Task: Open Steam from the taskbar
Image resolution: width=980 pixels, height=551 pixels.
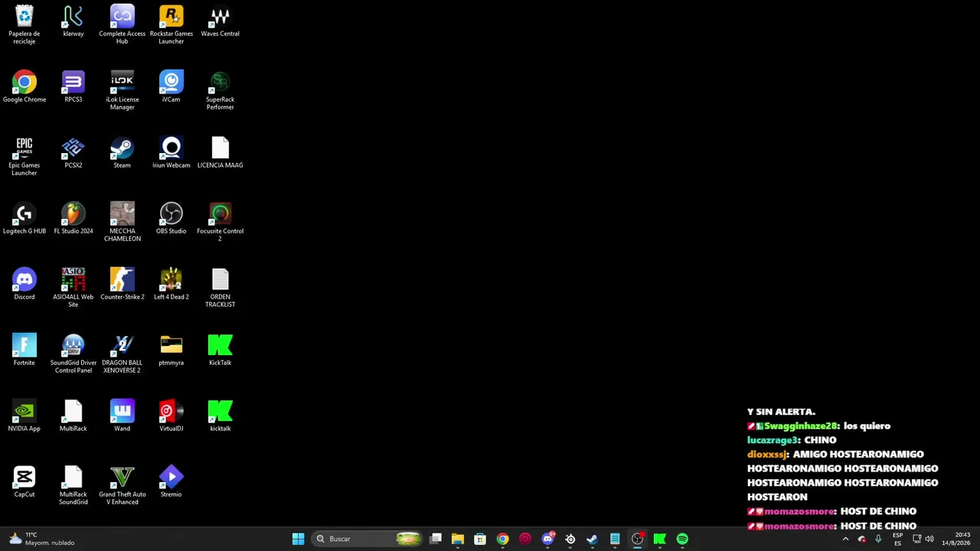Action: pos(593,539)
